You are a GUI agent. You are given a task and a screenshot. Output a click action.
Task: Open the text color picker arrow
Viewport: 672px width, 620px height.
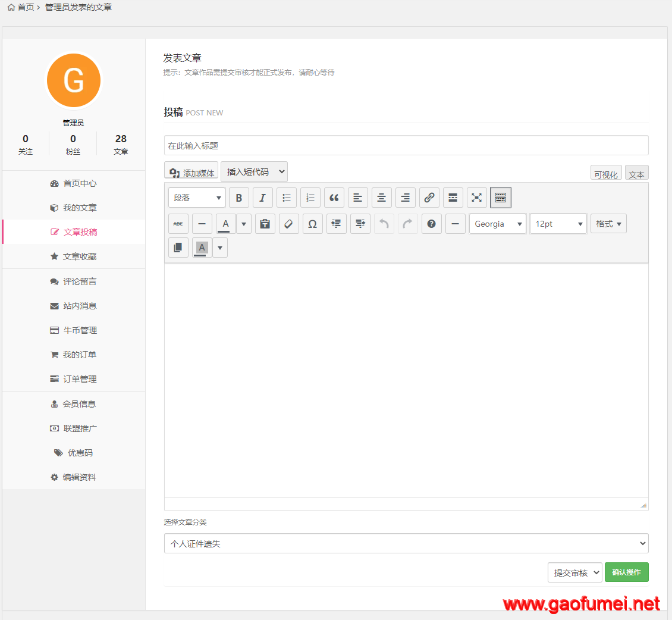(244, 224)
